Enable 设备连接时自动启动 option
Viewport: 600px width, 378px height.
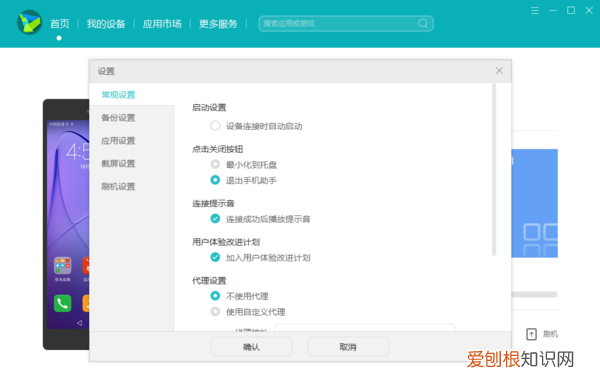215,125
